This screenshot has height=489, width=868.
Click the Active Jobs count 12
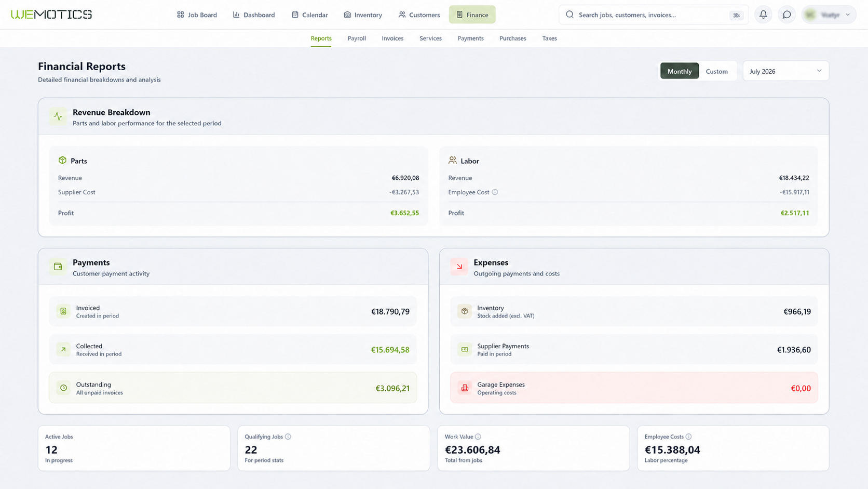[51, 450]
